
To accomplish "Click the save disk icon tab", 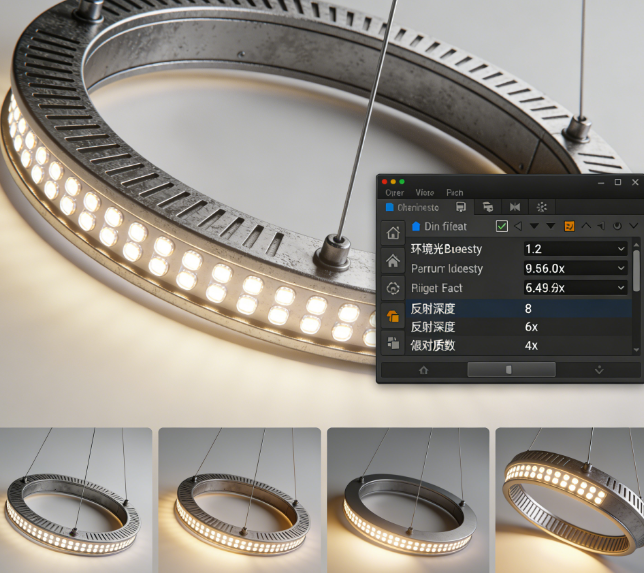I will coord(460,207).
